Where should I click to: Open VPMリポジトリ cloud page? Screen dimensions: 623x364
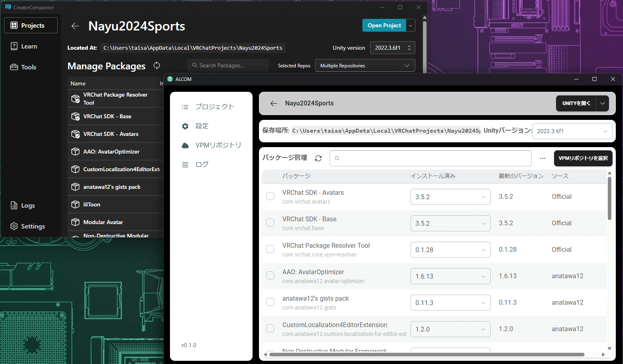pos(185,145)
